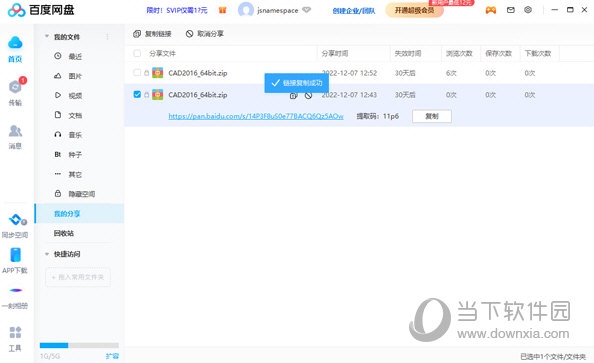This screenshot has width=594, height=363.
Task: Open the 传输 transfer section
Action: tap(15, 92)
